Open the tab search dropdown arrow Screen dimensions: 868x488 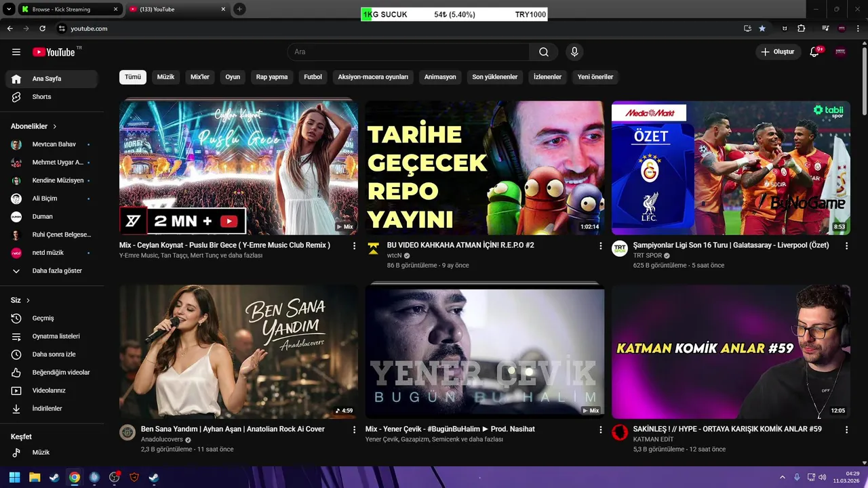click(9, 9)
